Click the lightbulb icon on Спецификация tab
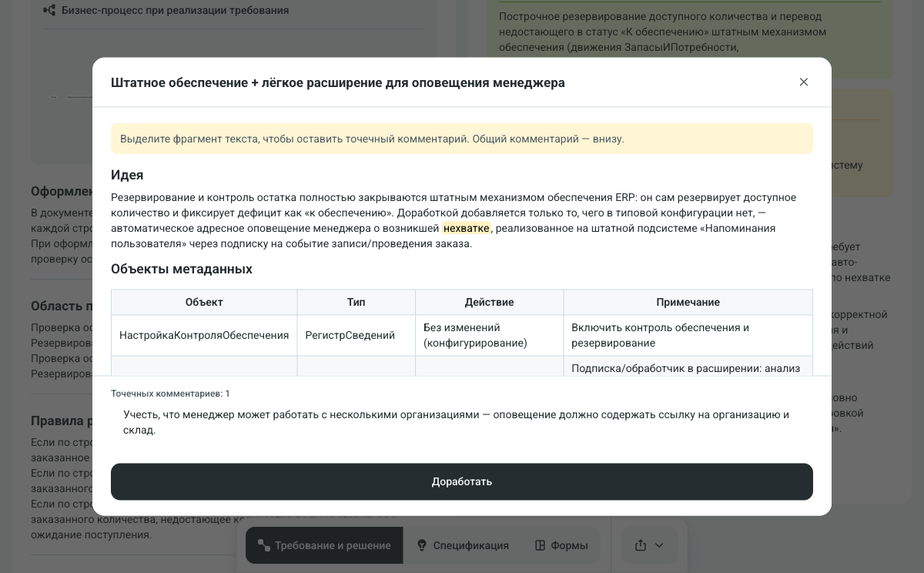This screenshot has height=573, width=924. [422, 545]
